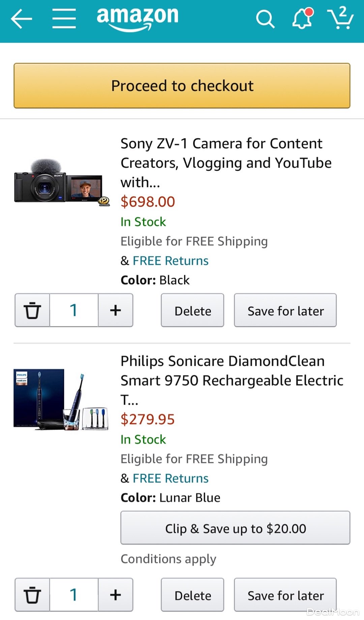Tap the back arrow icon
Image resolution: width=364 pixels, height=620 pixels.
22,19
